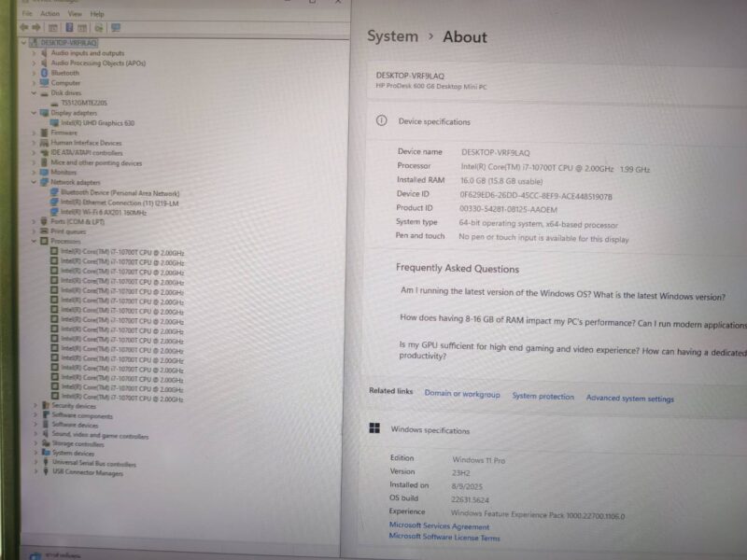Click the Intel UHD Graphics 630 device icon
The width and height of the screenshot is (747, 560).
click(54, 123)
